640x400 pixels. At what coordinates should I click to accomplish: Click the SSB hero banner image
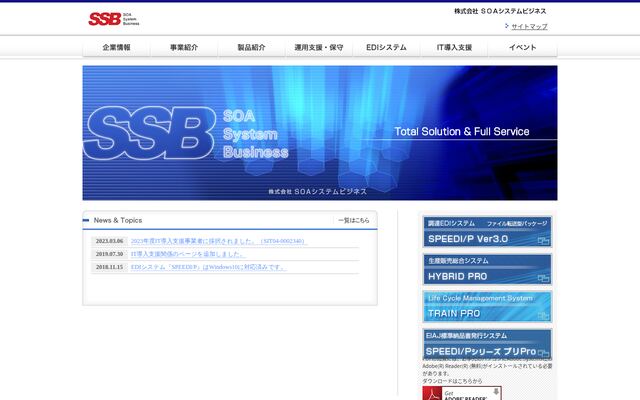click(320, 133)
